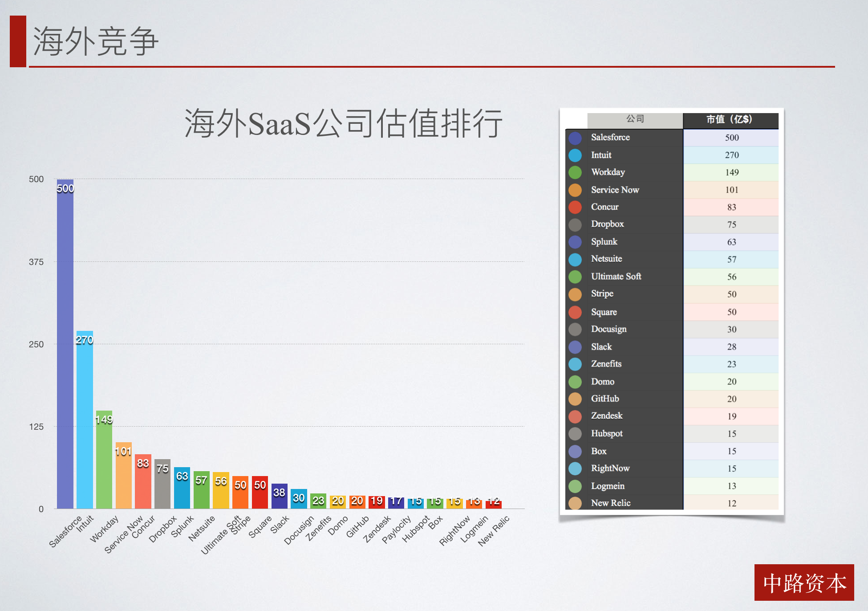Select the circle swatch in the RightNow row
The width and height of the screenshot is (868, 611).
[x=575, y=468]
